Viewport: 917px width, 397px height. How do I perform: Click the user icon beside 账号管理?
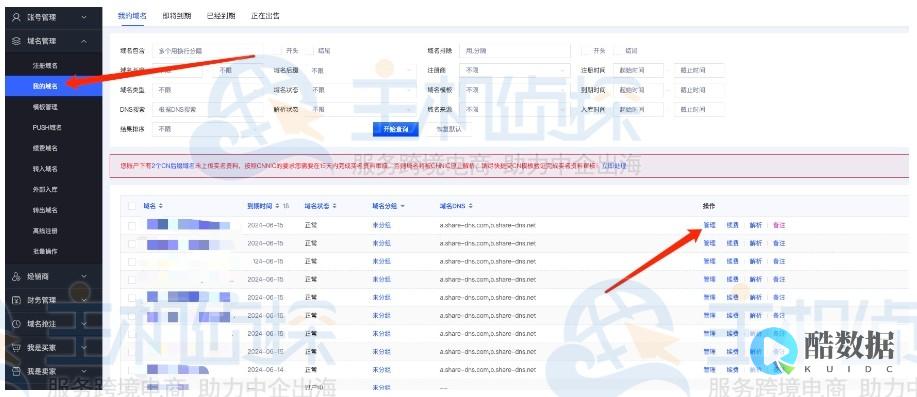pos(16,18)
